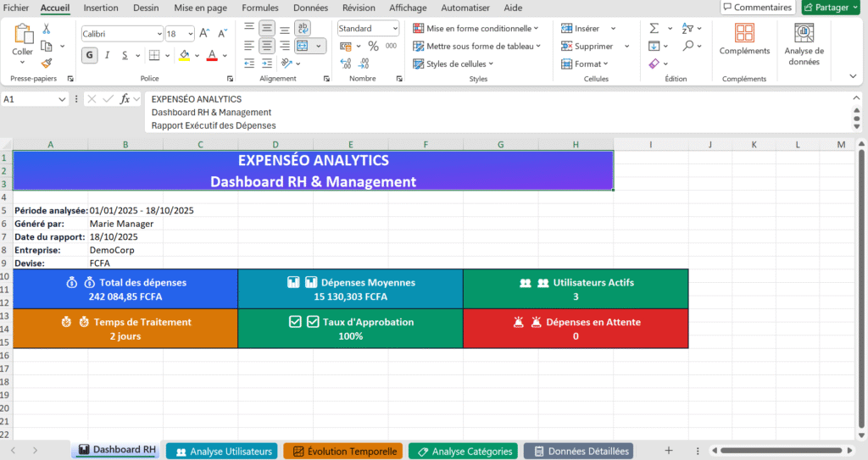Toggle italic formatting

coord(108,55)
